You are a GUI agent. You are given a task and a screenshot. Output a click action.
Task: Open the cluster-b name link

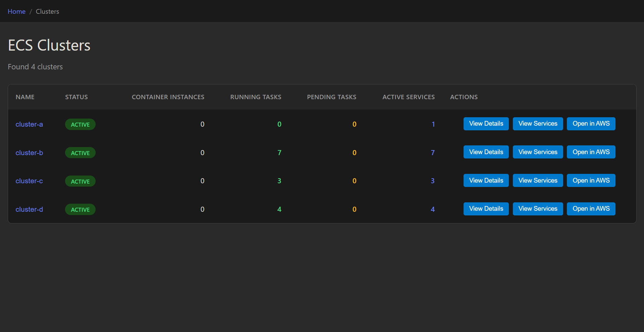coord(29,153)
